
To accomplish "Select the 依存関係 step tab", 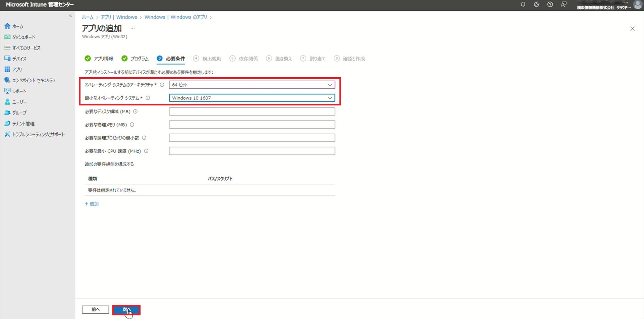I will [244, 58].
